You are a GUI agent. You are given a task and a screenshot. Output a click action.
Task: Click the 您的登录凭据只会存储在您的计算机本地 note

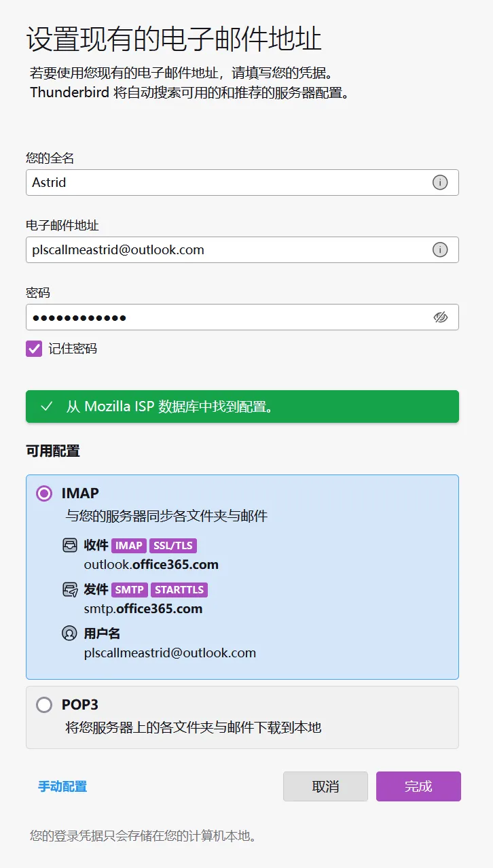143,835
